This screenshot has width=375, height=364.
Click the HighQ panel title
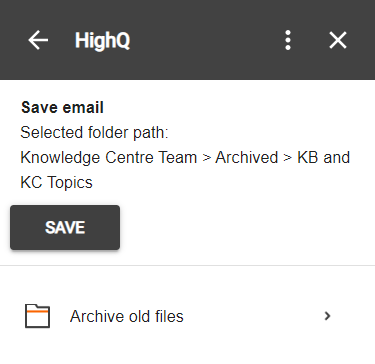102,41
